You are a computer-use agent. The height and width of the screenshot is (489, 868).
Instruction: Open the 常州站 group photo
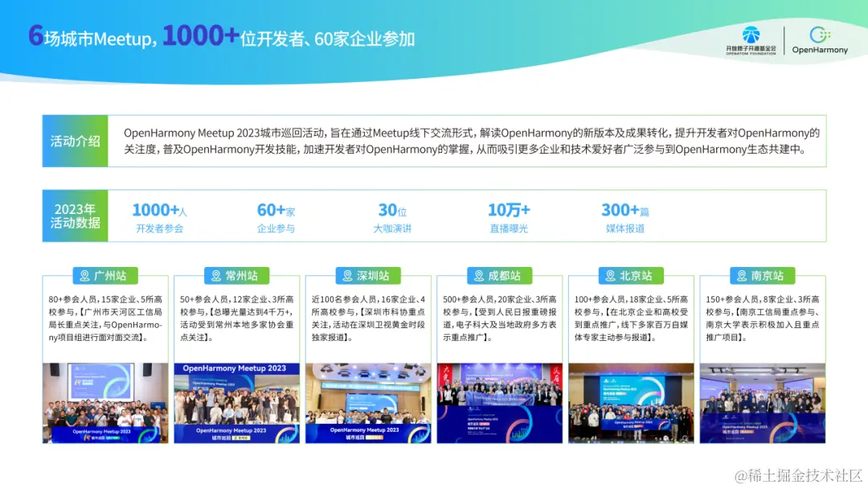click(237, 403)
